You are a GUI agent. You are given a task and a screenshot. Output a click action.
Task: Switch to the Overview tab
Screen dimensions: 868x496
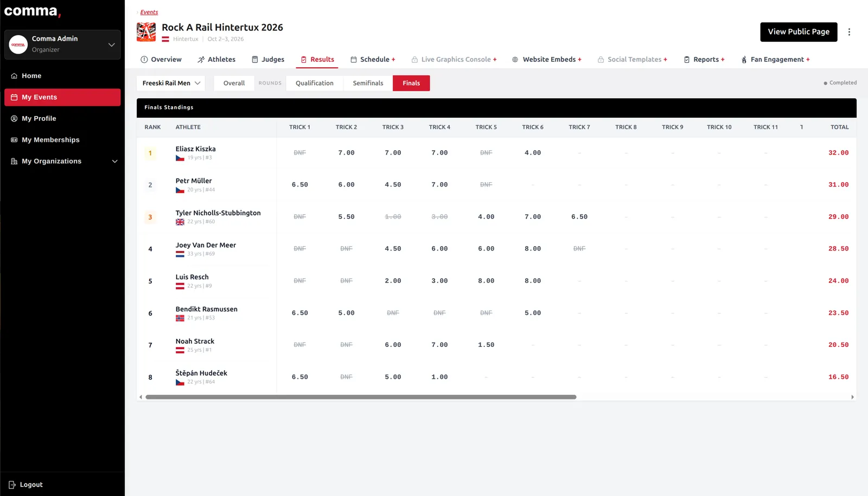161,60
